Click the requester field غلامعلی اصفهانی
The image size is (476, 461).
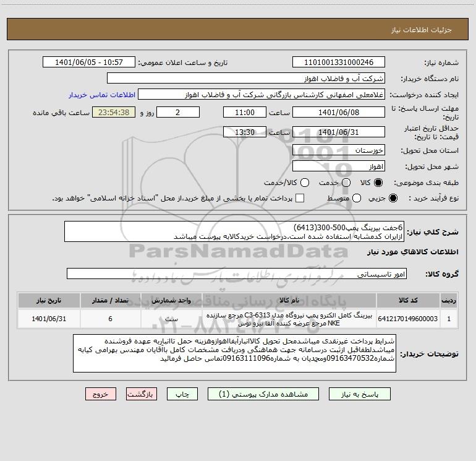[x=261, y=95]
